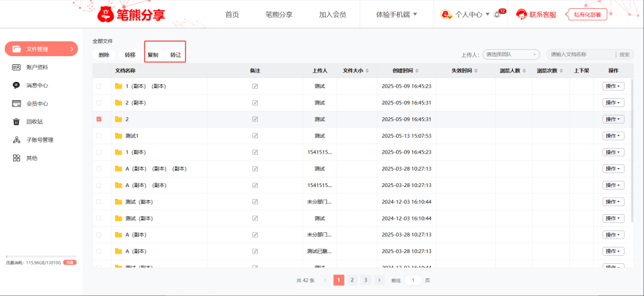Viewport: 644px width, 296px height.
Task: Click the Member Center (会员中心) sidebar icon
Action: [x=16, y=103]
